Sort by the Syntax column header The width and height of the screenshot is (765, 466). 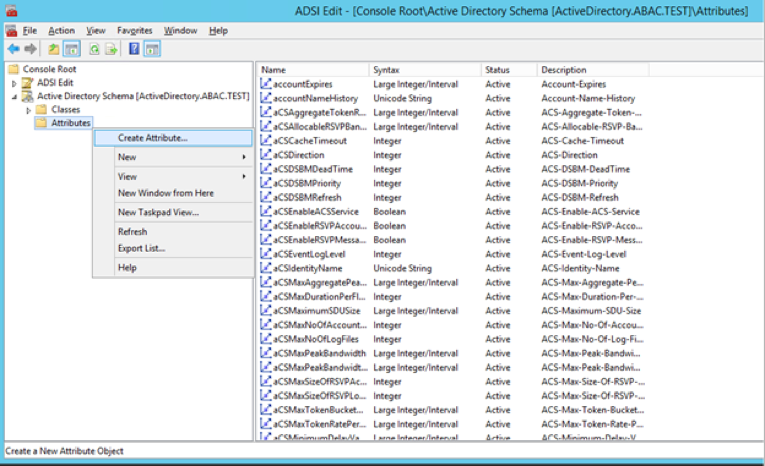coord(425,70)
